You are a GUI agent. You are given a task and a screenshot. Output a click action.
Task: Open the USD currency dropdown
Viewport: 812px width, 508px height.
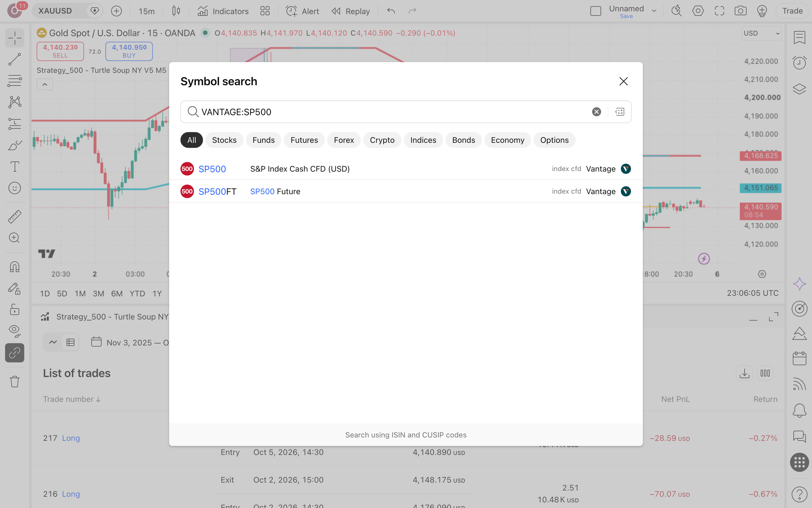coord(761,33)
